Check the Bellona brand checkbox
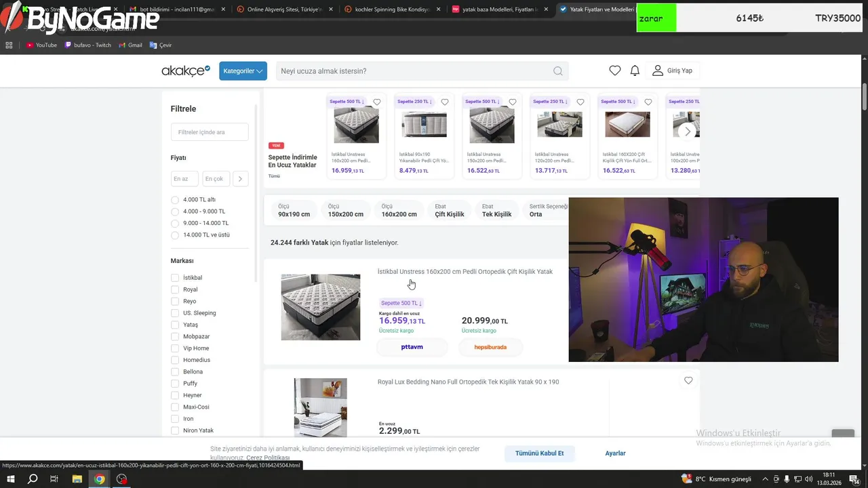 pos(175,371)
